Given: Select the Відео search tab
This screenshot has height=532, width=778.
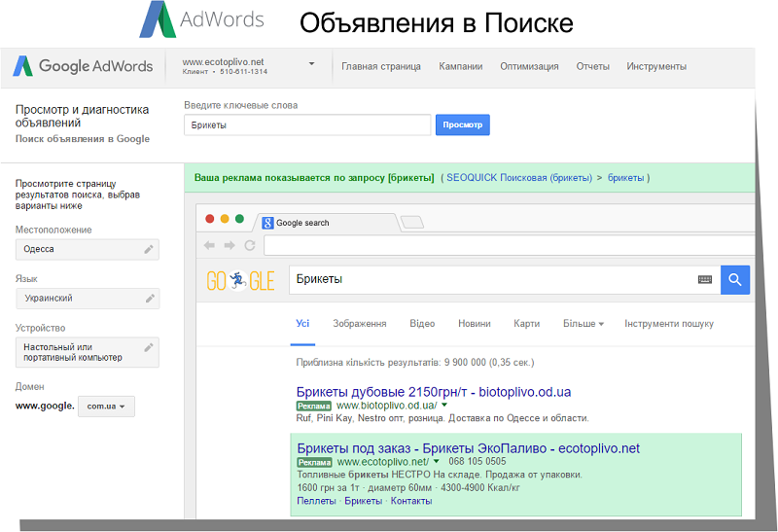Looking at the screenshot, I should [x=422, y=324].
